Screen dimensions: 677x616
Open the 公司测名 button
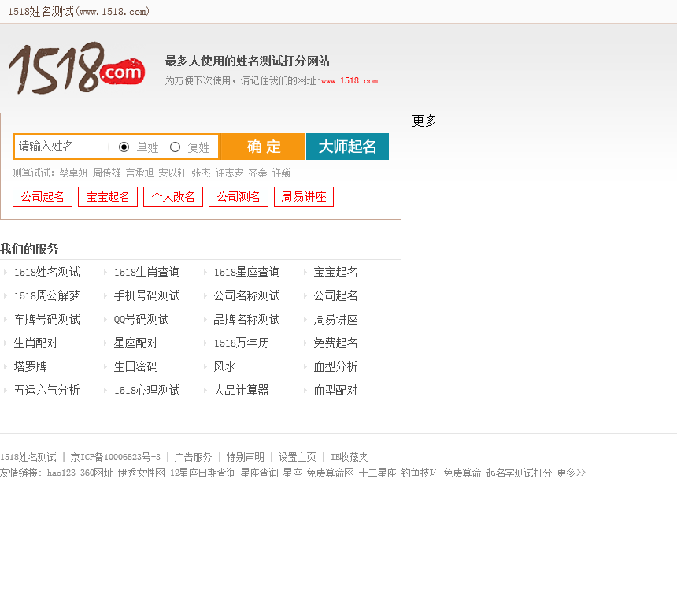coord(239,197)
